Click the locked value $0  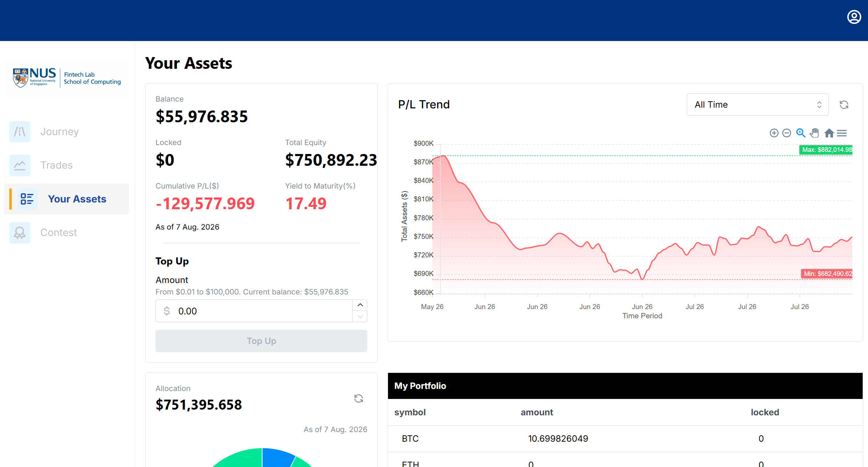165,160
